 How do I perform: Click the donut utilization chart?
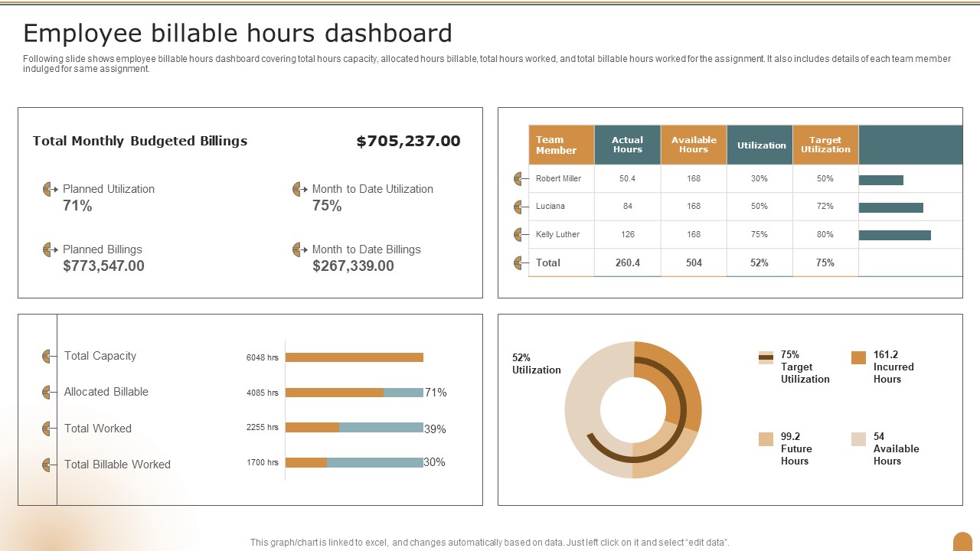pos(633,410)
